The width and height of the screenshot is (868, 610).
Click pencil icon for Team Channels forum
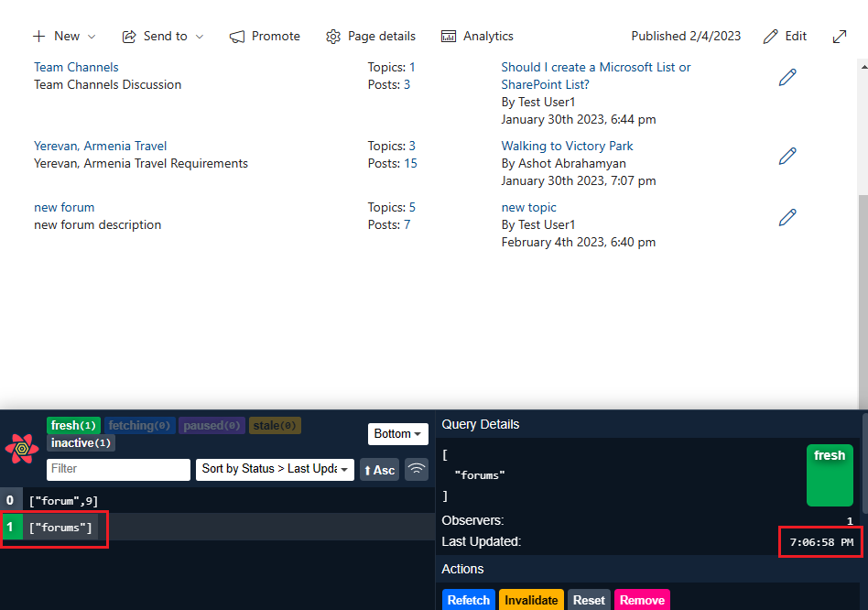[x=787, y=77]
